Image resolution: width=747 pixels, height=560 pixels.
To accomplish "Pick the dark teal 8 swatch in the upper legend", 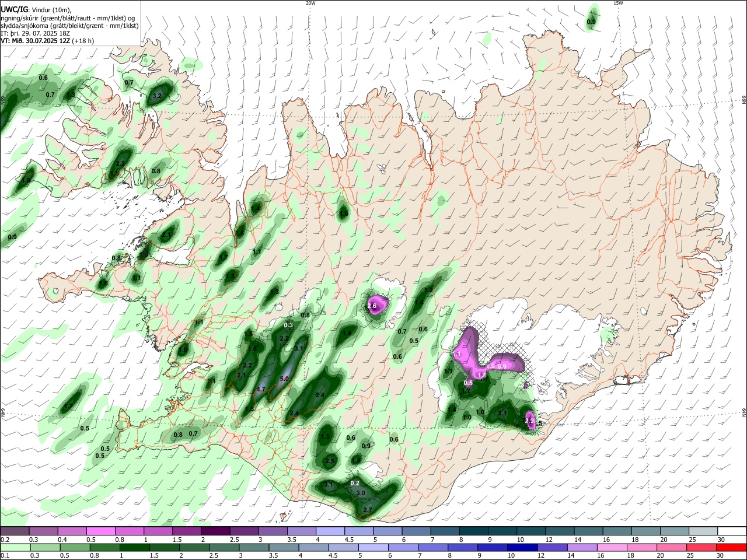I will pos(473,531).
